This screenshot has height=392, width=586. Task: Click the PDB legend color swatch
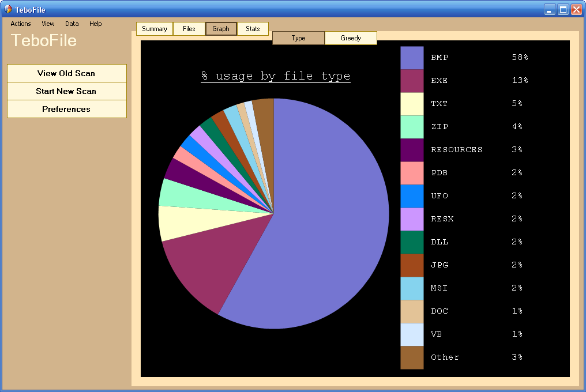412,173
